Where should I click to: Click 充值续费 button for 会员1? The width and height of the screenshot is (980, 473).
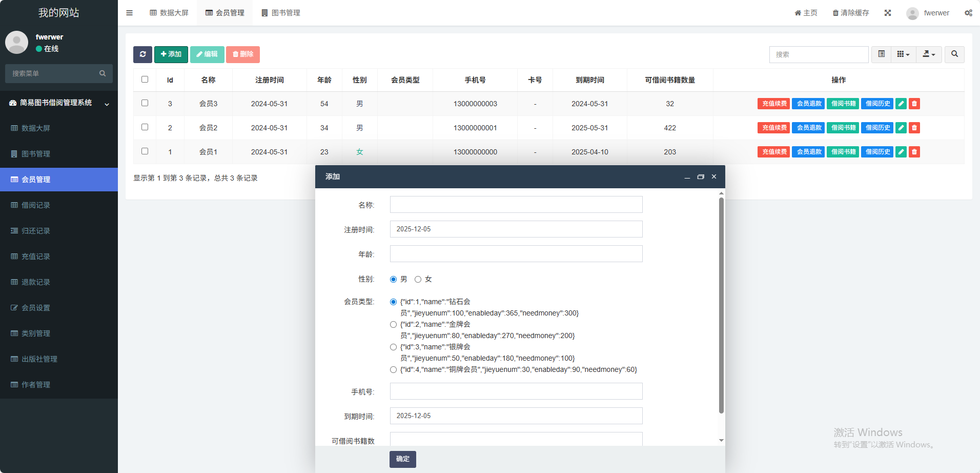point(773,152)
